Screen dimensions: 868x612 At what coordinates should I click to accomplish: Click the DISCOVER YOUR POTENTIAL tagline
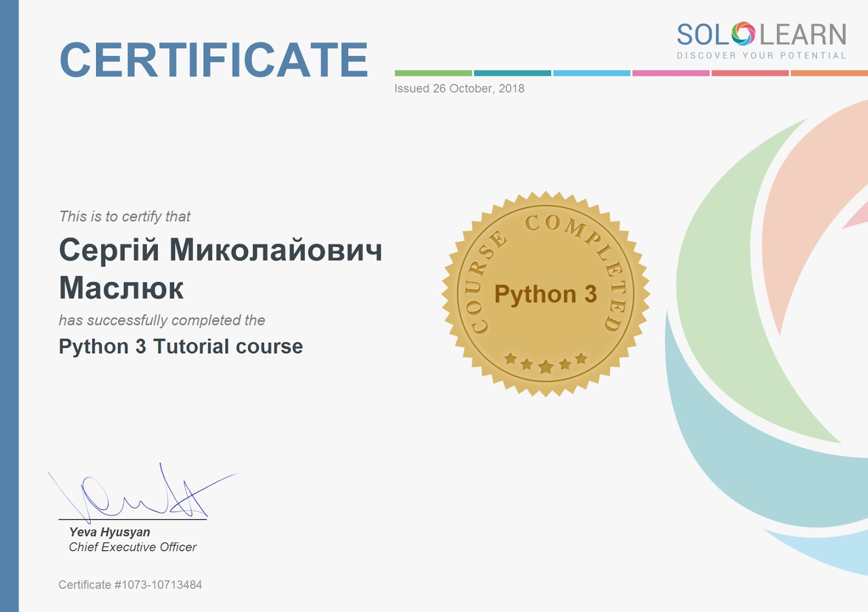[761, 55]
